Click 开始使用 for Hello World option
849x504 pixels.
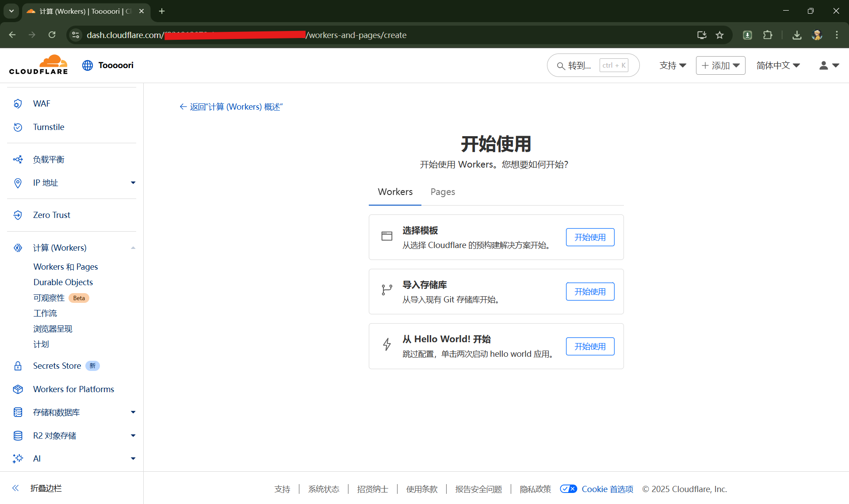point(590,347)
